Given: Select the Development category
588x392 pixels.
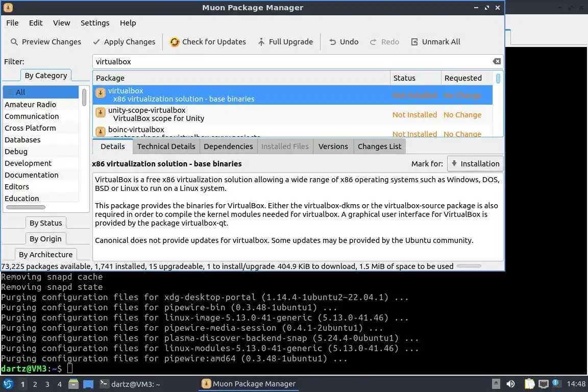Looking at the screenshot, I should click(x=41, y=163).
